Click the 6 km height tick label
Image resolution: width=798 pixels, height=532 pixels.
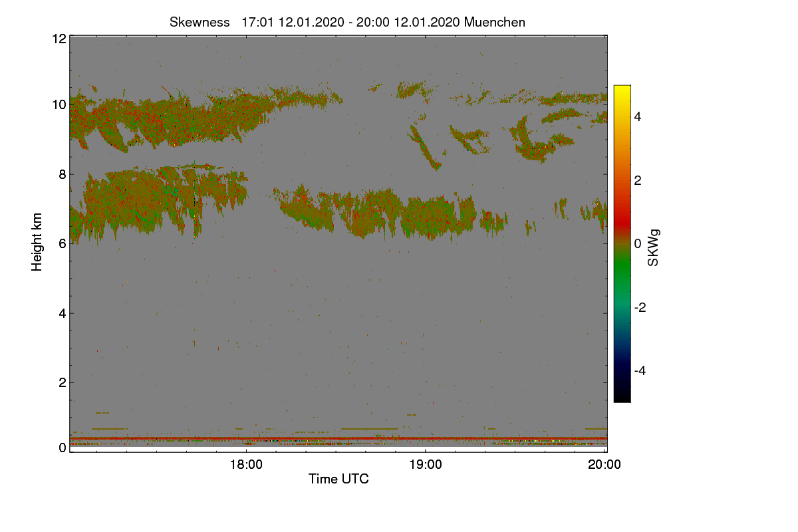62,243
